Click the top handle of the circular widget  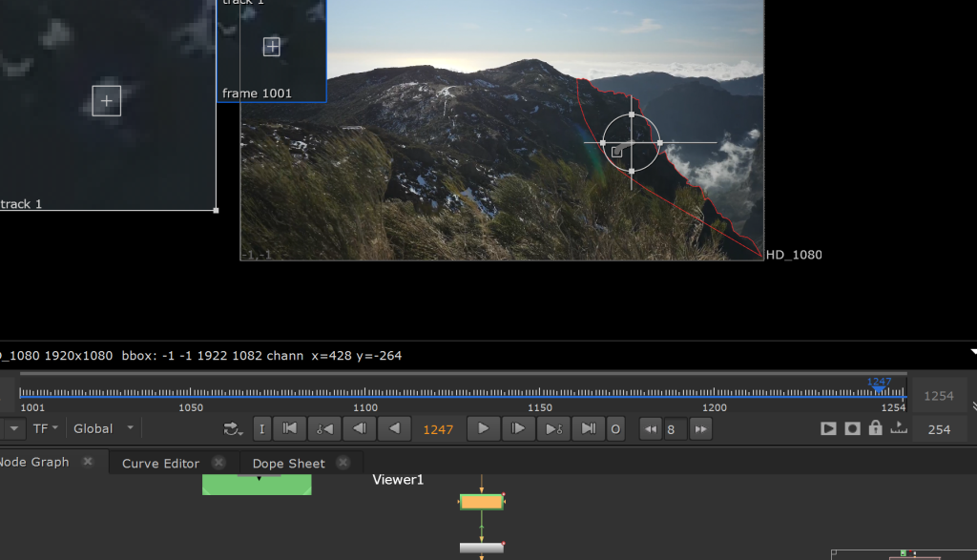pos(632,114)
